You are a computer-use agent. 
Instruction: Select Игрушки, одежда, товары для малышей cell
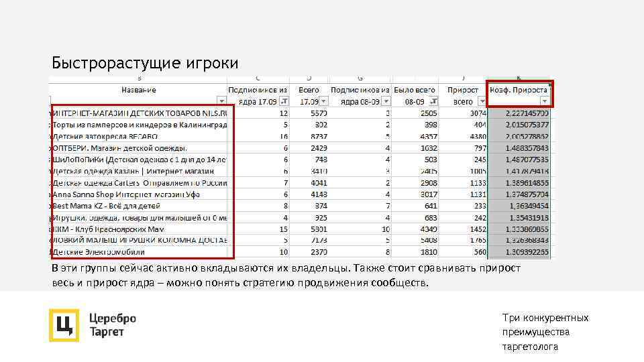139,218
